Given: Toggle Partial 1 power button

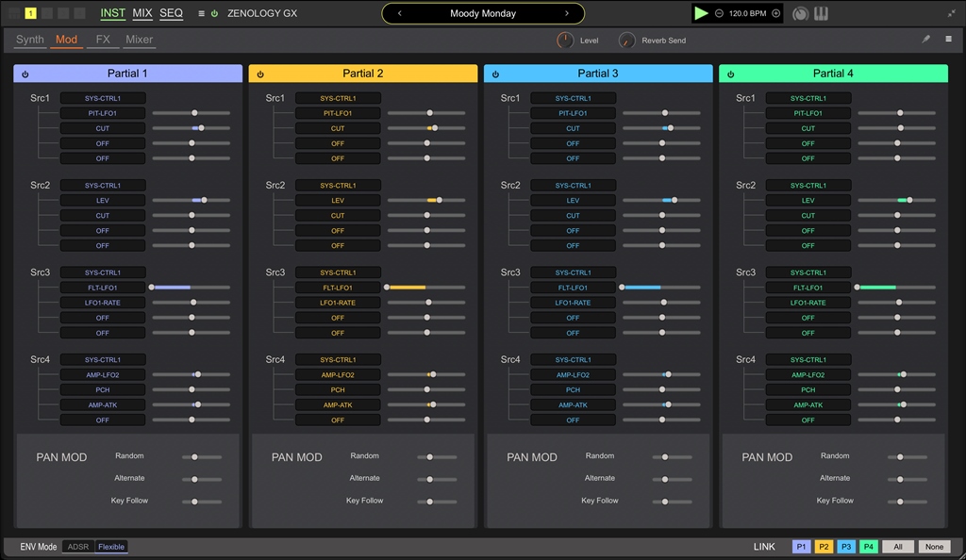Looking at the screenshot, I should tap(25, 74).
